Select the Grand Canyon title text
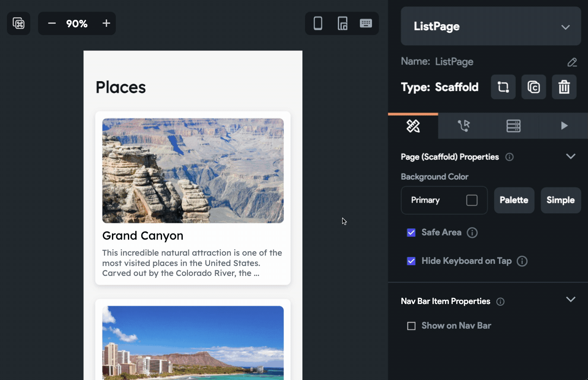The image size is (588, 380). pyautogui.click(x=143, y=236)
